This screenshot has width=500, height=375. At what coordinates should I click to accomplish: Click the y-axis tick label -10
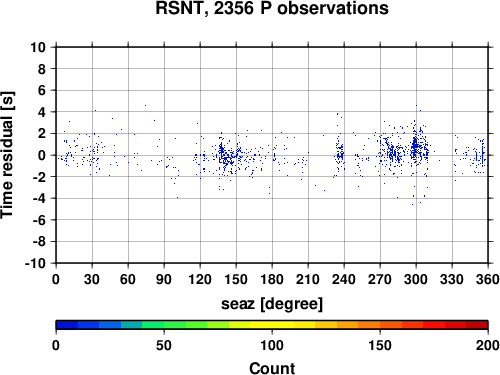[35, 263]
